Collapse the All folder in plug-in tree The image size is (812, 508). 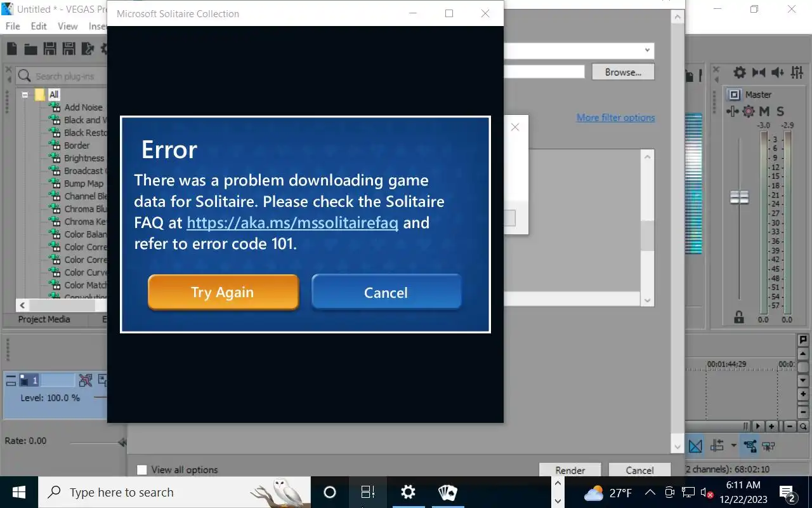click(25, 95)
